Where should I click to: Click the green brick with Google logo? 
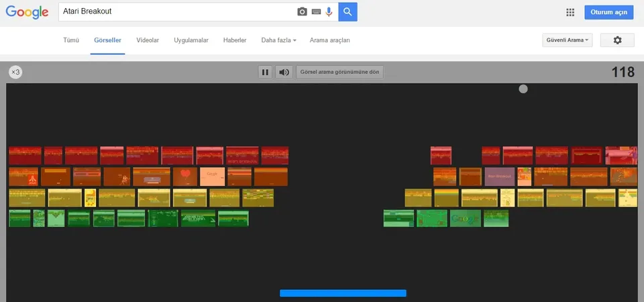(466, 218)
